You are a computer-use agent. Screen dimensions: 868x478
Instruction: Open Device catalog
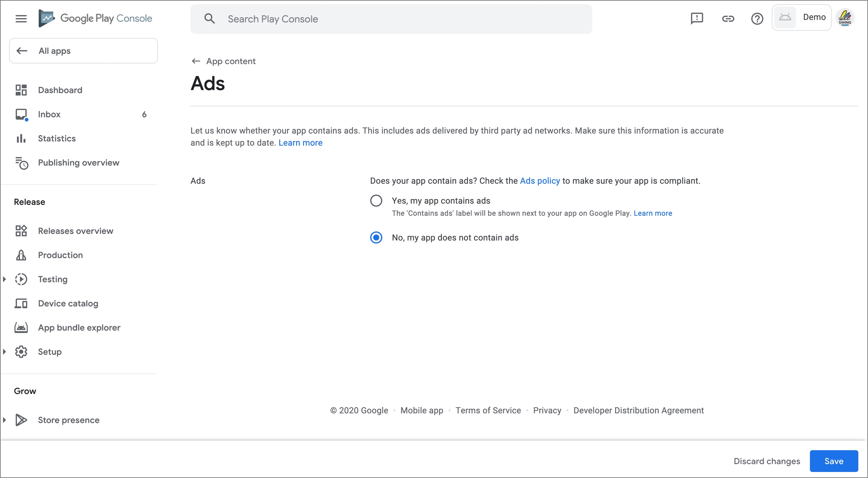coord(68,303)
